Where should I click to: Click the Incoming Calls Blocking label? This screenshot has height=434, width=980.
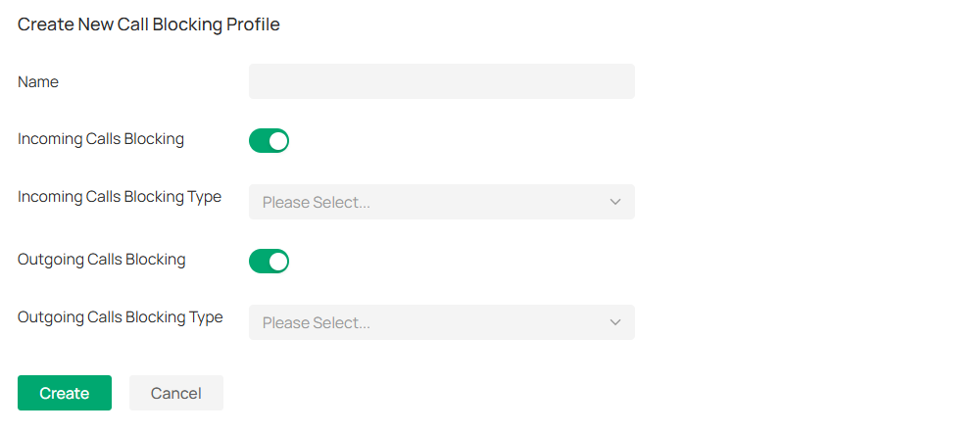[101, 139]
